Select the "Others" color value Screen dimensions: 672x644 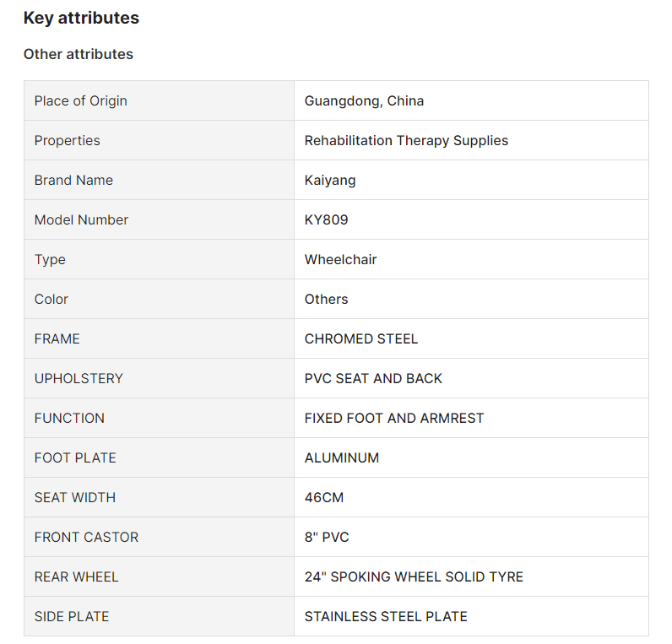[x=326, y=299]
